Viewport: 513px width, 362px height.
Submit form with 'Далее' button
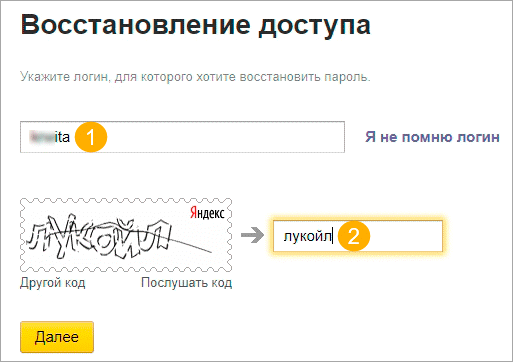point(57,337)
